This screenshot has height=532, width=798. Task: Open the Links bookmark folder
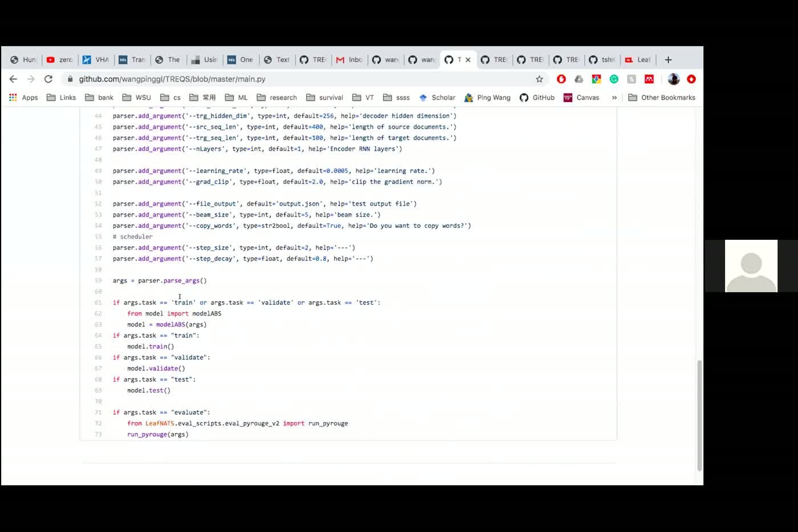click(61, 97)
